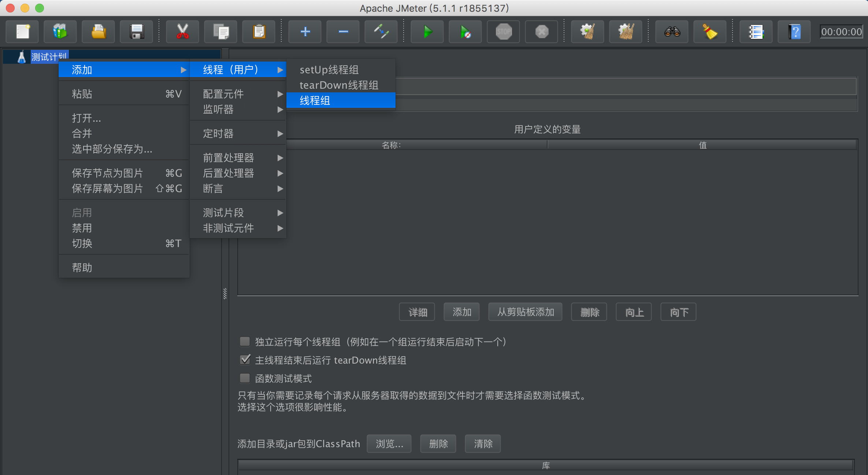Enable 函数测试模式 checkbox

(245, 378)
